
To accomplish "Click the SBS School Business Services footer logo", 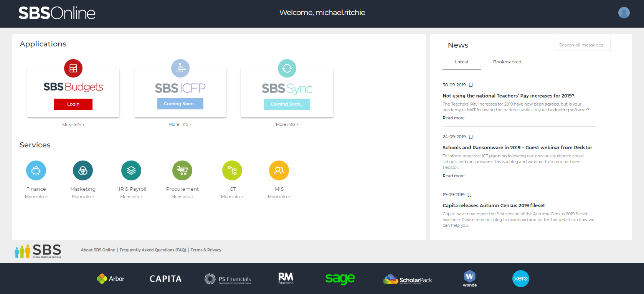I will pyautogui.click(x=38, y=251).
